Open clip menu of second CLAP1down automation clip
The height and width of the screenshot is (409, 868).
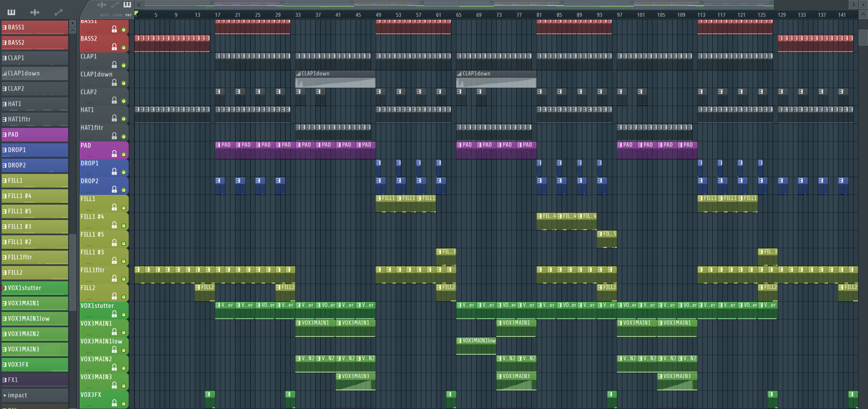click(459, 74)
